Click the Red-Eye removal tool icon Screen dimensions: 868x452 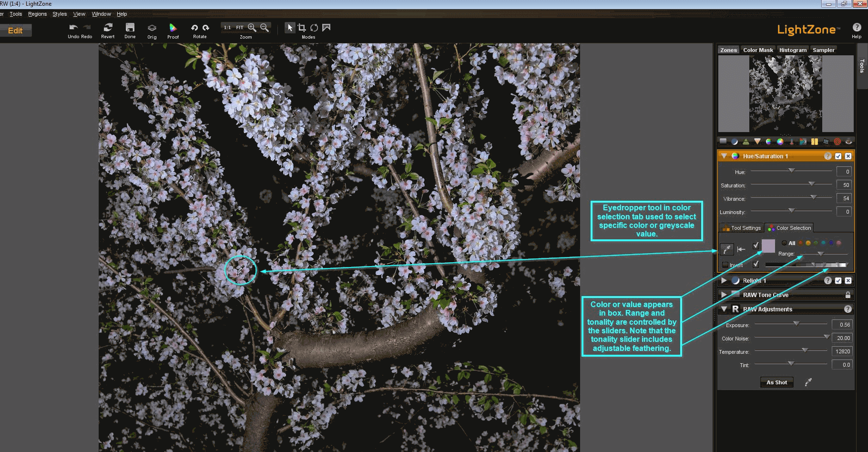tap(849, 141)
